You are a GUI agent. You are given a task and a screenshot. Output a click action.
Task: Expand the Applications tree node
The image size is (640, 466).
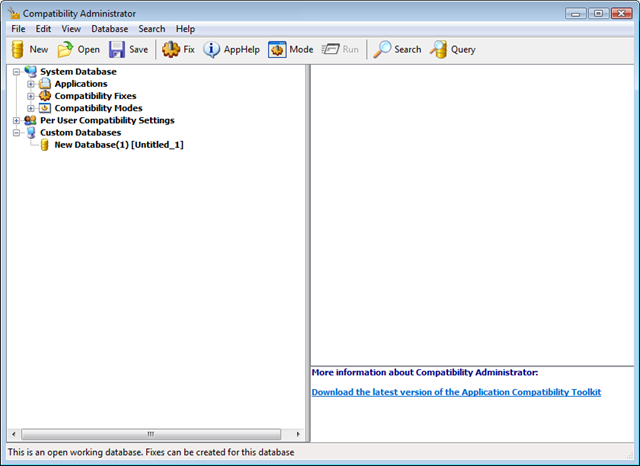pos(31,84)
